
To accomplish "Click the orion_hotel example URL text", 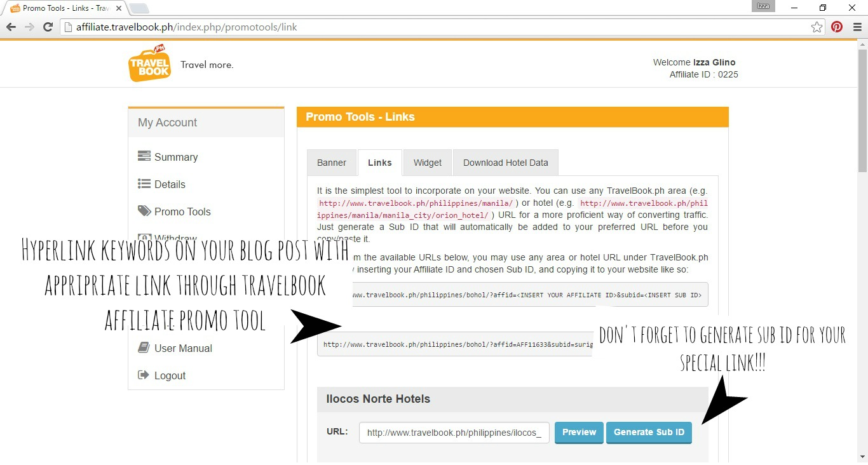I will pyautogui.click(x=513, y=209).
